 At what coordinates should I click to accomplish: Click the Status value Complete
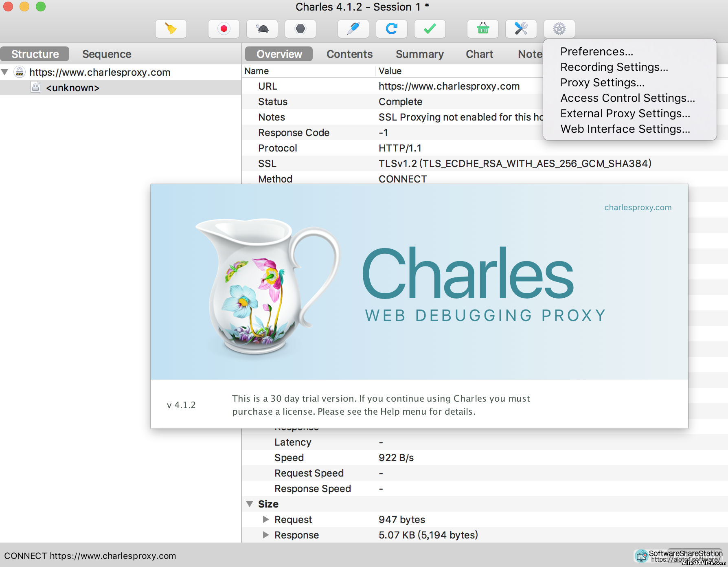[400, 101]
